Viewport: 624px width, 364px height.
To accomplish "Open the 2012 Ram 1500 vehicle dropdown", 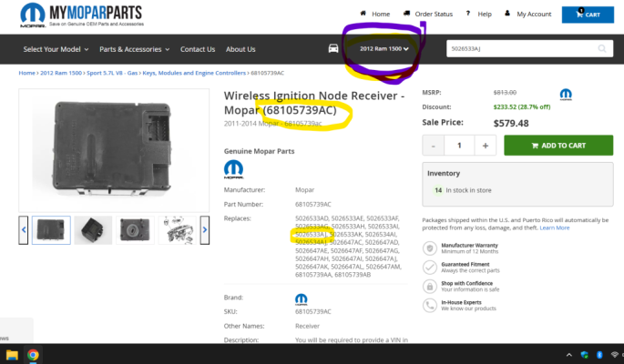I will pos(384,48).
